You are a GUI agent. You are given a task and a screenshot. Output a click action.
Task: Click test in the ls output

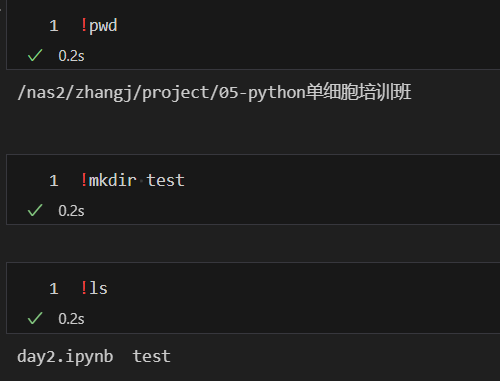coord(152,356)
